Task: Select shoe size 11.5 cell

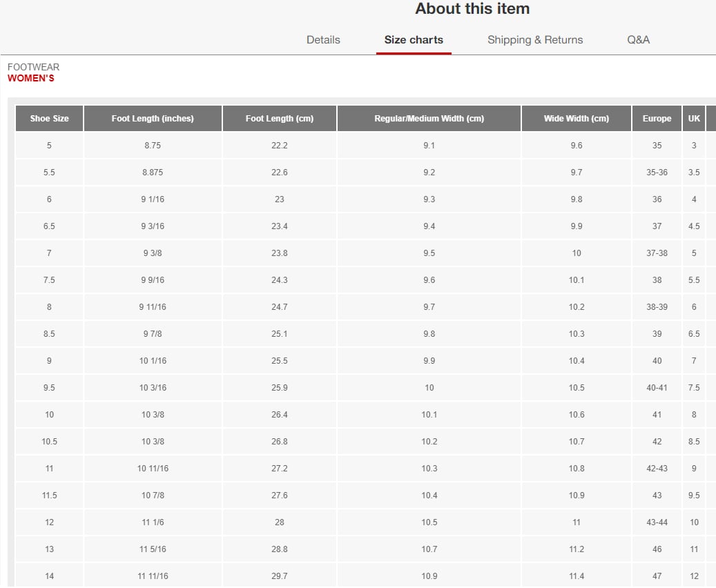Action: [x=49, y=496]
